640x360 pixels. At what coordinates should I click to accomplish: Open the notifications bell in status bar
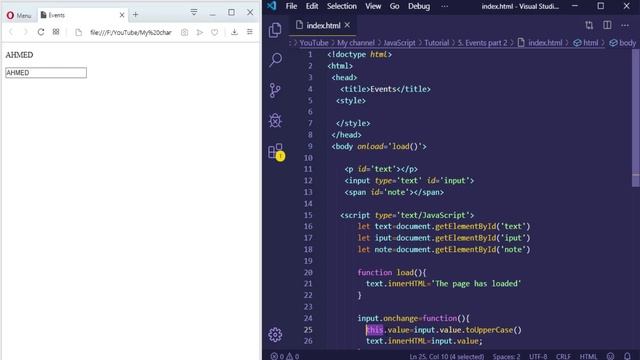tap(627, 356)
